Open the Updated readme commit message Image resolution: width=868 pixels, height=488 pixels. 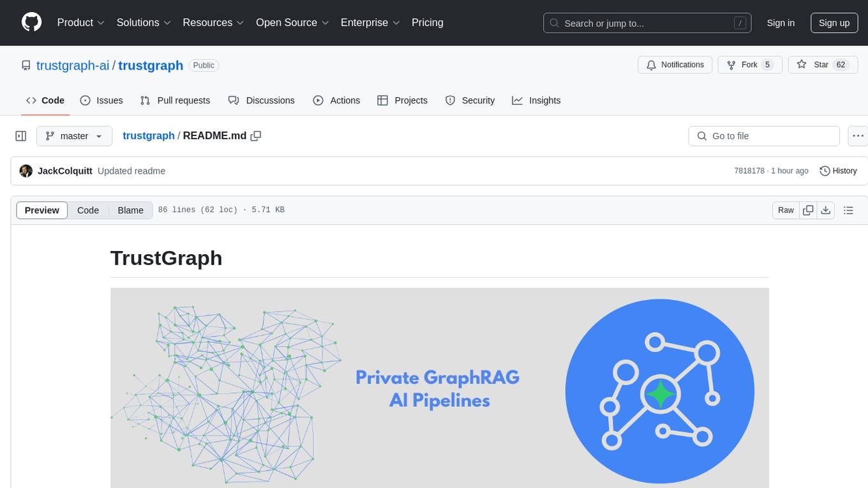131,171
